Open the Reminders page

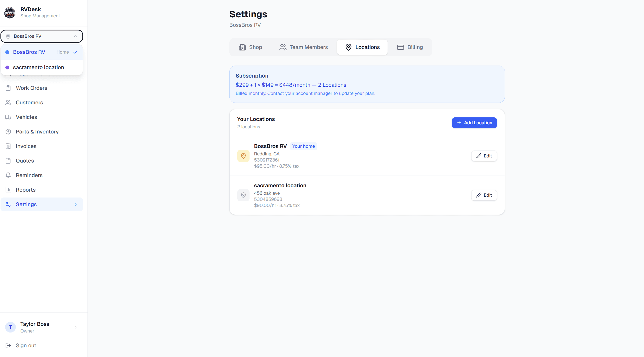42,175
